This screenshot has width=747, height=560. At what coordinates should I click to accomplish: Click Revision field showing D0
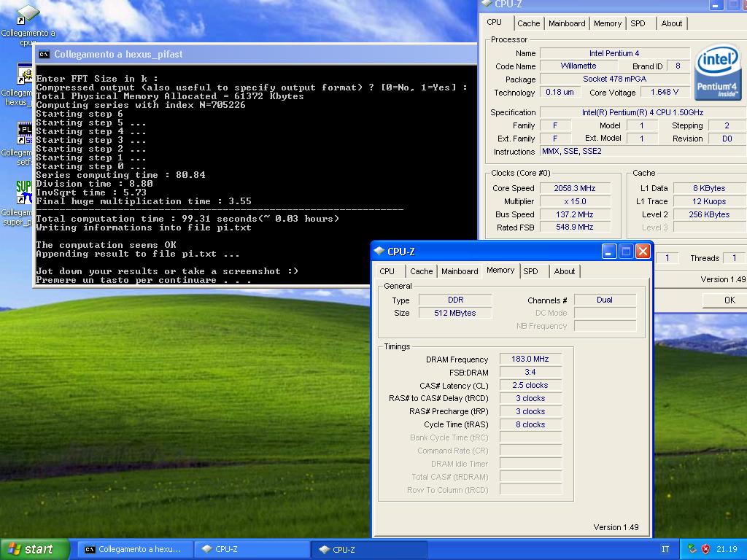pyautogui.click(x=727, y=139)
